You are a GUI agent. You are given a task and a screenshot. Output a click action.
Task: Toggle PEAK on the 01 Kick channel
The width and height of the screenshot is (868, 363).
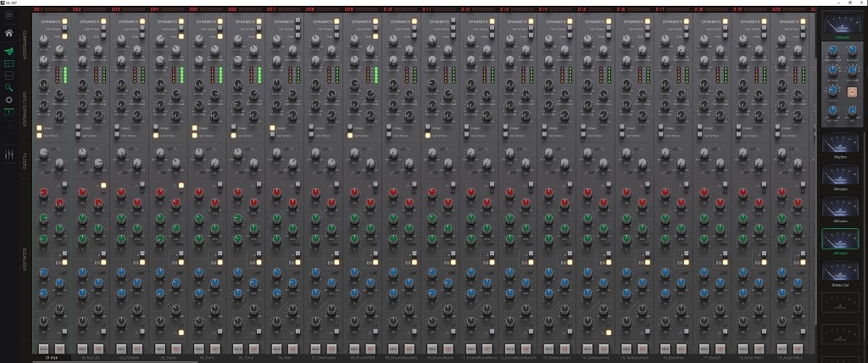pos(64,36)
